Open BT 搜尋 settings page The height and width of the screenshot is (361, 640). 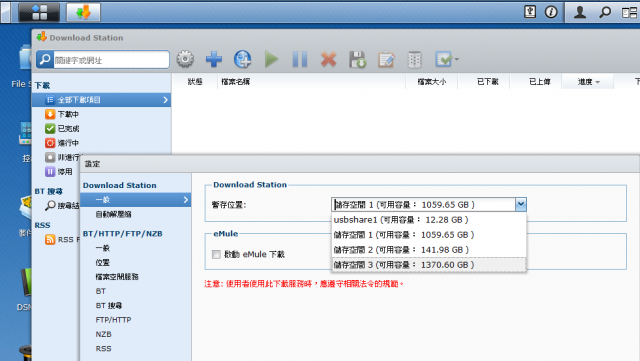coord(109,305)
